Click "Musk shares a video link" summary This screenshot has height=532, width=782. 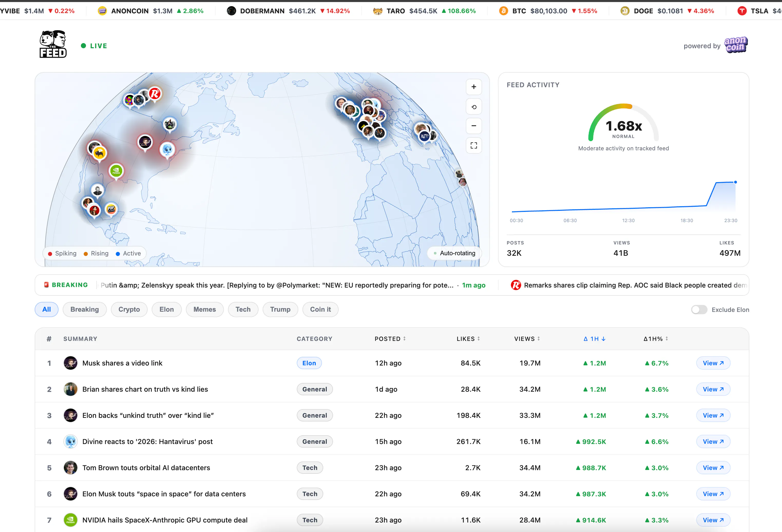122,363
